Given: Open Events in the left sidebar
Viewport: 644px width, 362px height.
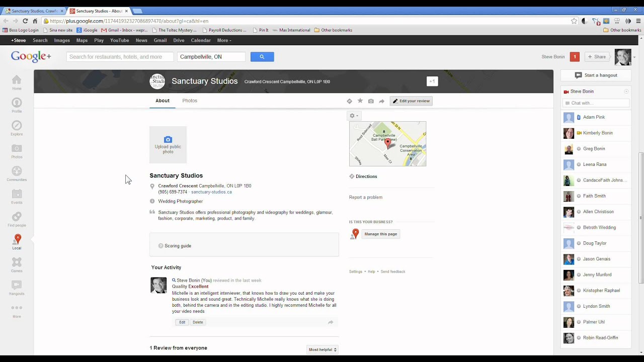Looking at the screenshot, I should 17,197.
